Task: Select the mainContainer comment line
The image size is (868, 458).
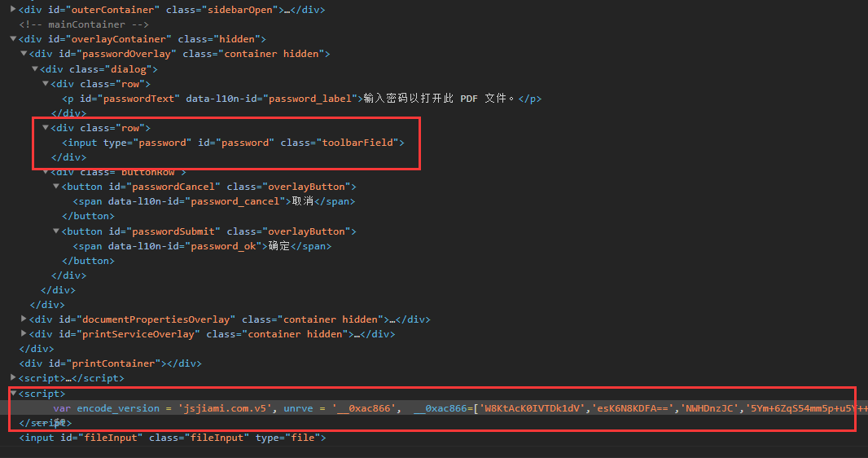Action: (x=84, y=24)
